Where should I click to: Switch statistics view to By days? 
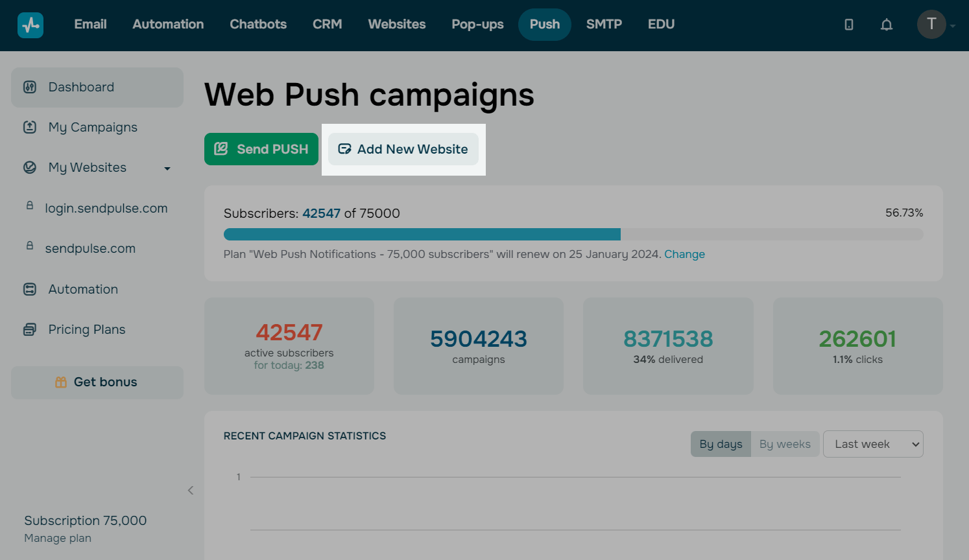[721, 444]
